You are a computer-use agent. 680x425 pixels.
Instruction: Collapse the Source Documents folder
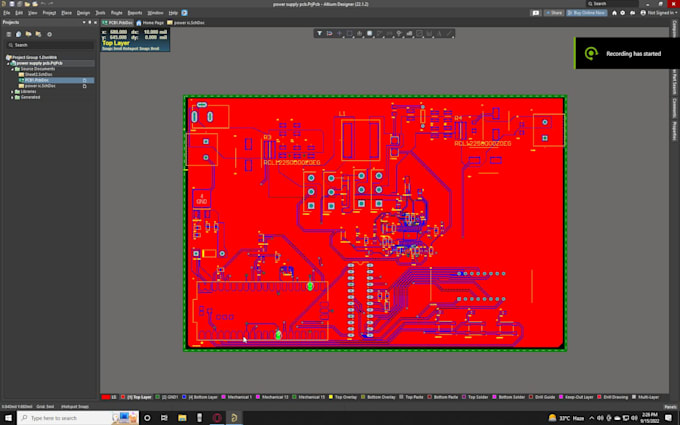pos(12,69)
